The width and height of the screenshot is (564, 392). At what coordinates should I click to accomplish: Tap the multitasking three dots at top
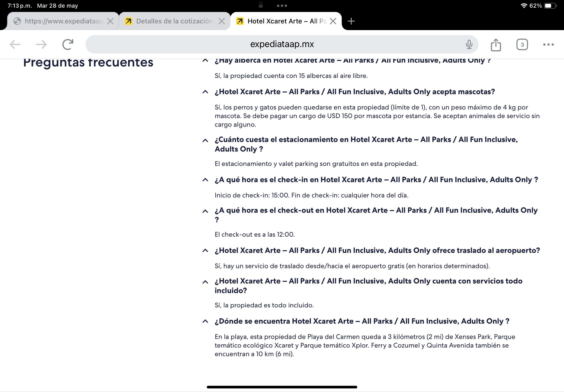[x=282, y=6]
